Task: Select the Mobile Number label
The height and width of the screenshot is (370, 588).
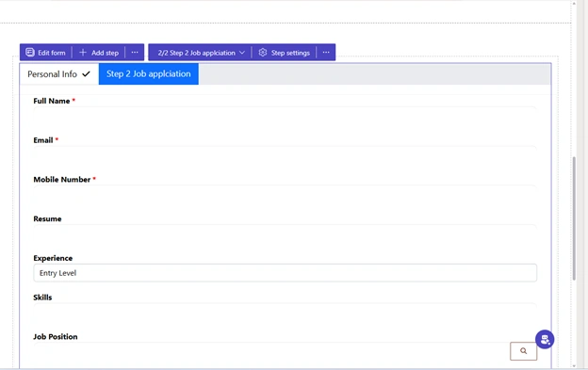Action: coord(62,180)
